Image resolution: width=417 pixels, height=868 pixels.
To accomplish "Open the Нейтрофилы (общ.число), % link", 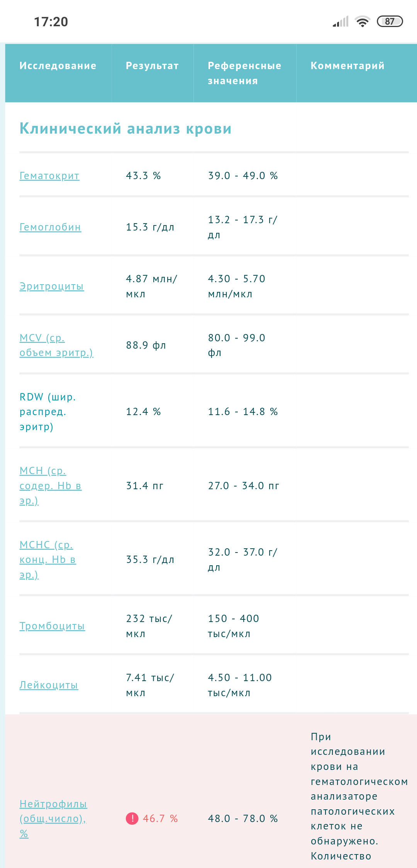I will (x=53, y=819).
